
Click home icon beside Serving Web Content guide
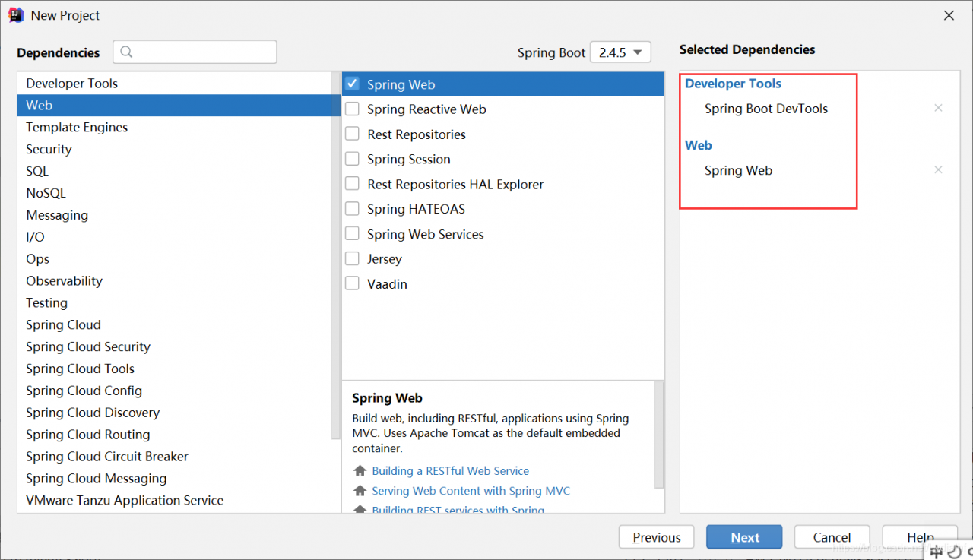tap(360, 491)
